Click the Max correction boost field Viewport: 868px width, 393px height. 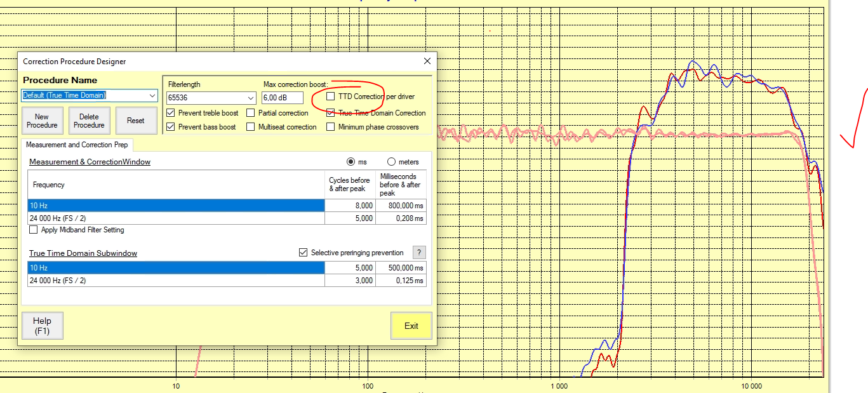pyautogui.click(x=282, y=98)
